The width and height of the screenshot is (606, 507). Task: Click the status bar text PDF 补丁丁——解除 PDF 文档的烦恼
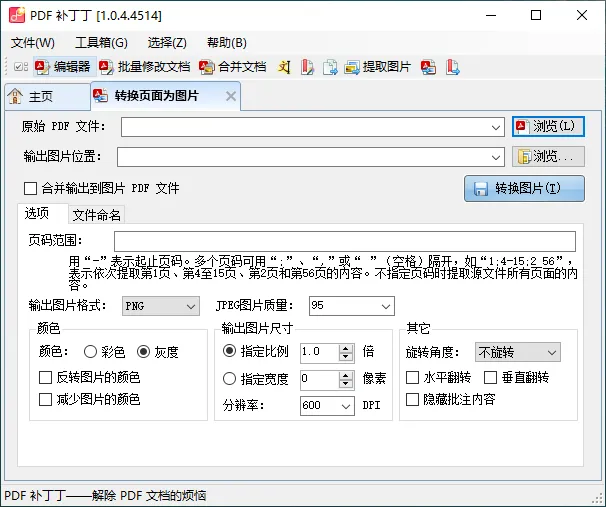105,495
